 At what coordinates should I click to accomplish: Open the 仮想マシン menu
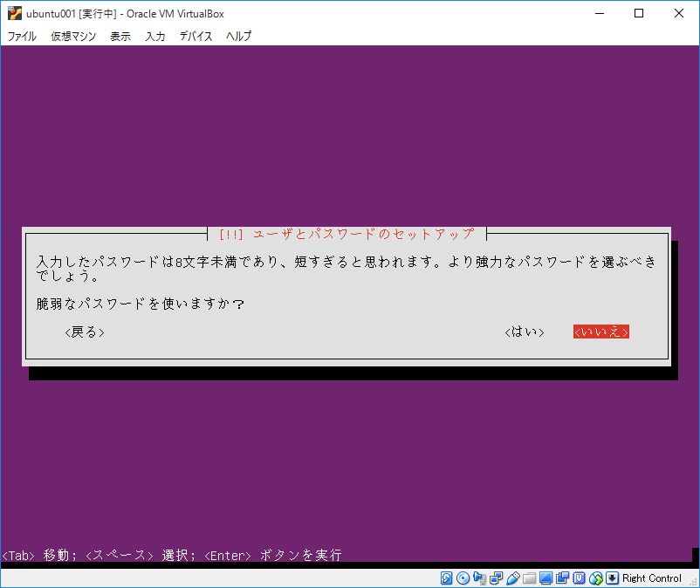pos(72,36)
